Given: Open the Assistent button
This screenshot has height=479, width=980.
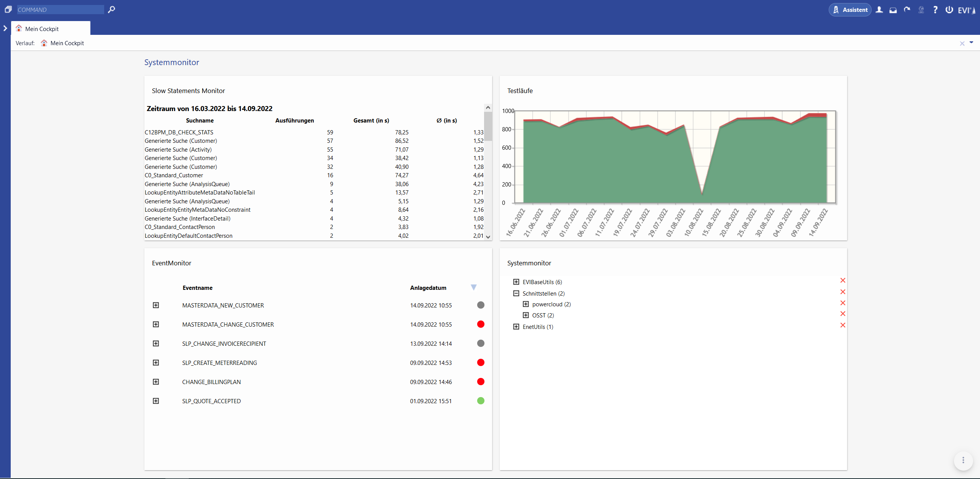Looking at the screenshot, I should [850, 10].
